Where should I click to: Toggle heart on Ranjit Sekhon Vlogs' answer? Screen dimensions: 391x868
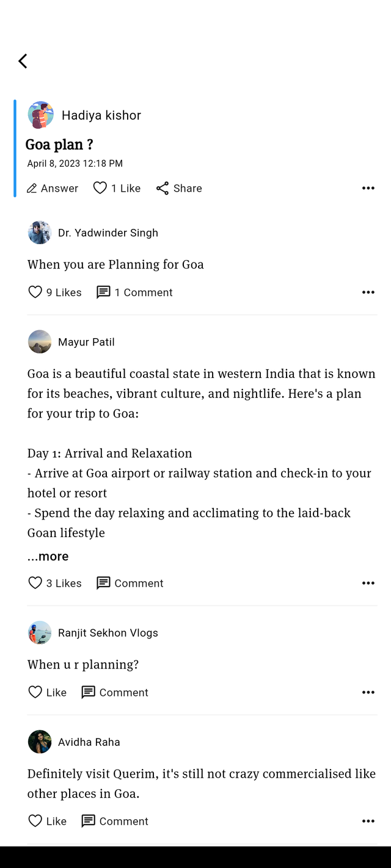tap(35, 692)
